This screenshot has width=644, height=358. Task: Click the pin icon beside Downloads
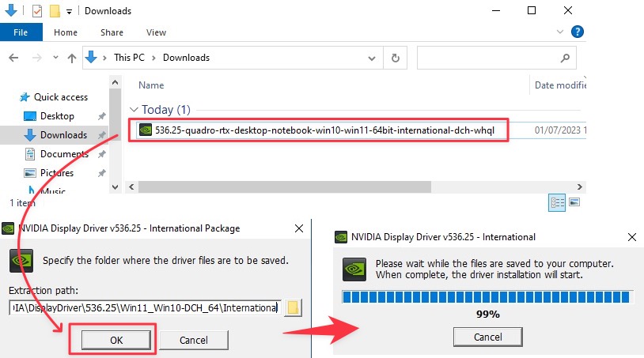pos(101,135)
